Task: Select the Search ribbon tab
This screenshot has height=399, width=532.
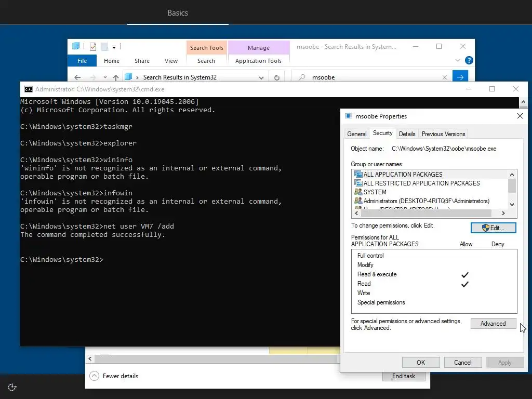Action: [x=206, y=61]
